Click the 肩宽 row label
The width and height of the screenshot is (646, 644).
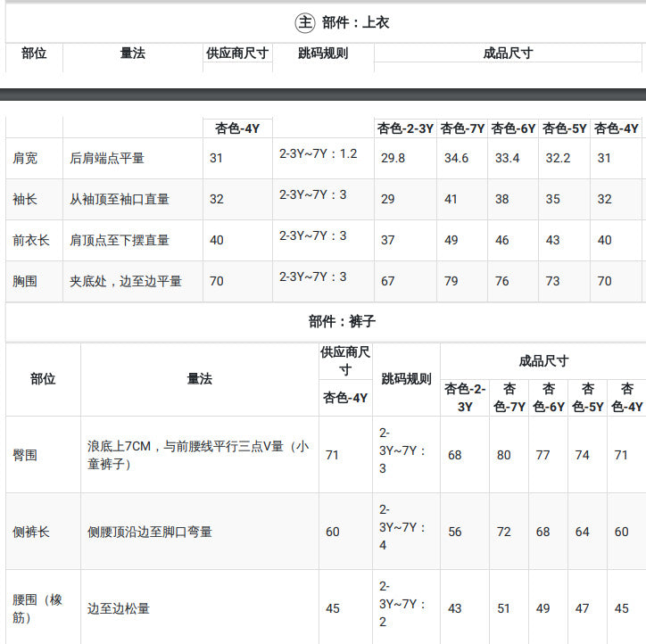pos(25,158)
